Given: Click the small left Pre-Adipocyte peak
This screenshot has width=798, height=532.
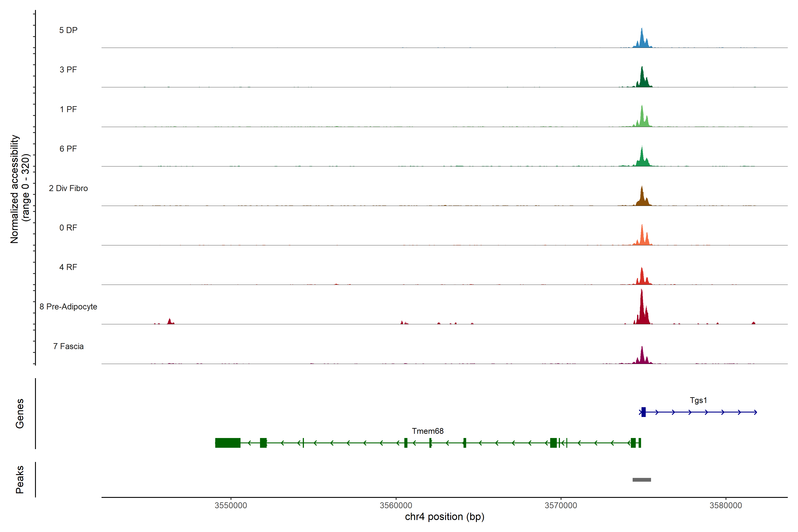Looking at the screenshot, I should coord(170,321).
